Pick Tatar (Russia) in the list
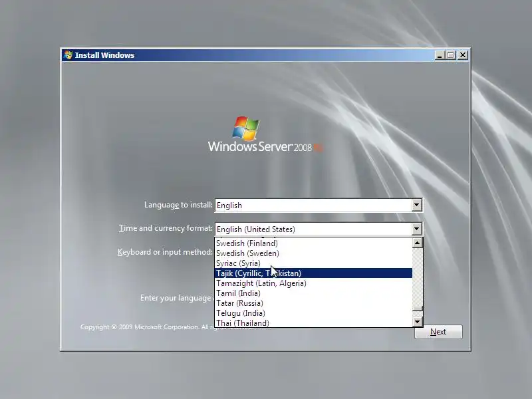The width and height of the screenshot is (532, 399). (313, 303)
